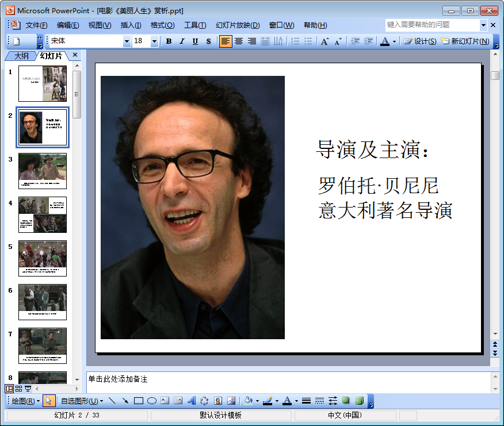Toggle Italic formatting
Screen dimensions: 504x426
point(182,41)
